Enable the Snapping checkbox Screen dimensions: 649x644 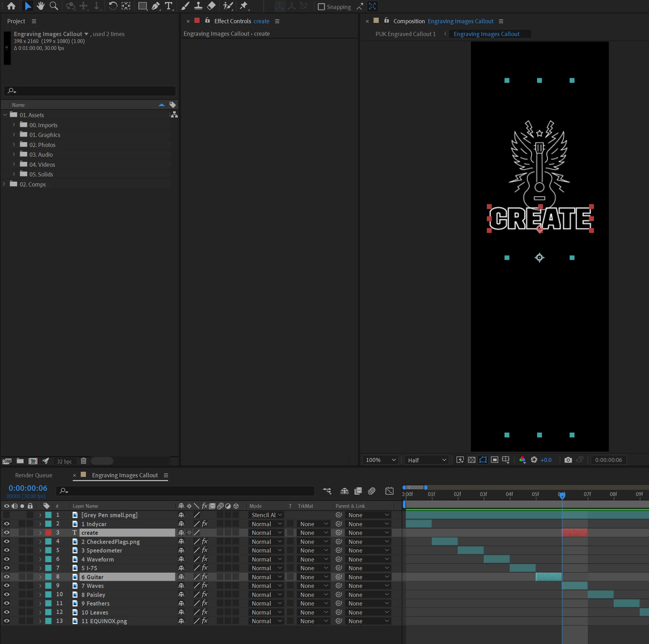(321, 7)
